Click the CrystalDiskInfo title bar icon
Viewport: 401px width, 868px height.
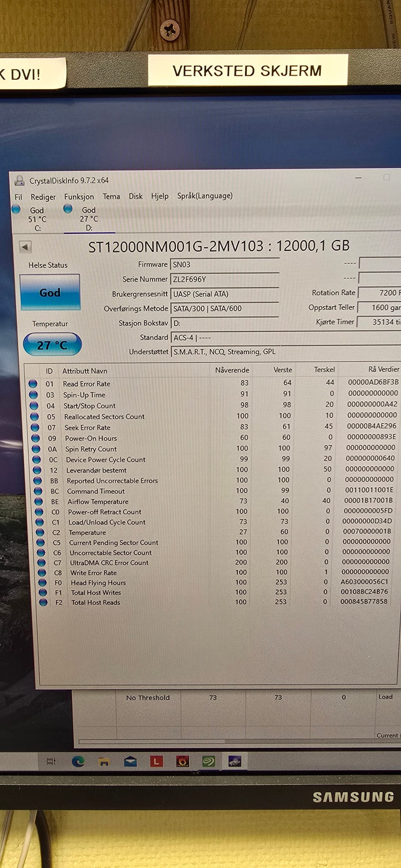(x=19, y=180)
